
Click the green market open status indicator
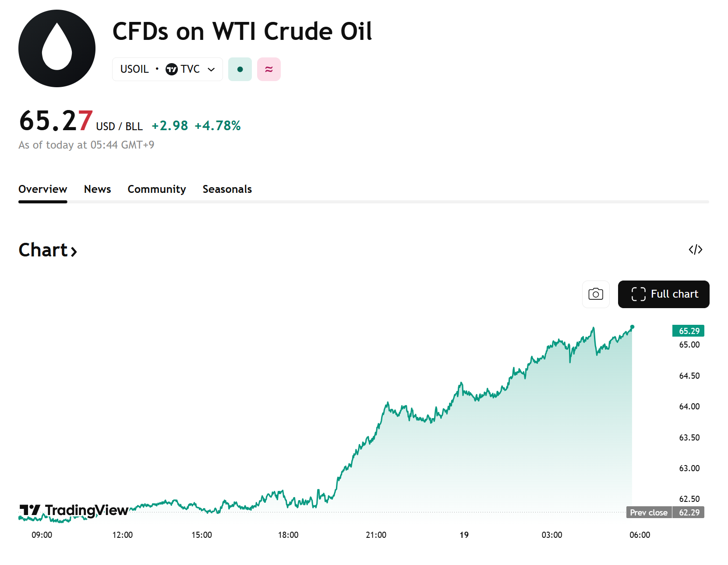240,69
